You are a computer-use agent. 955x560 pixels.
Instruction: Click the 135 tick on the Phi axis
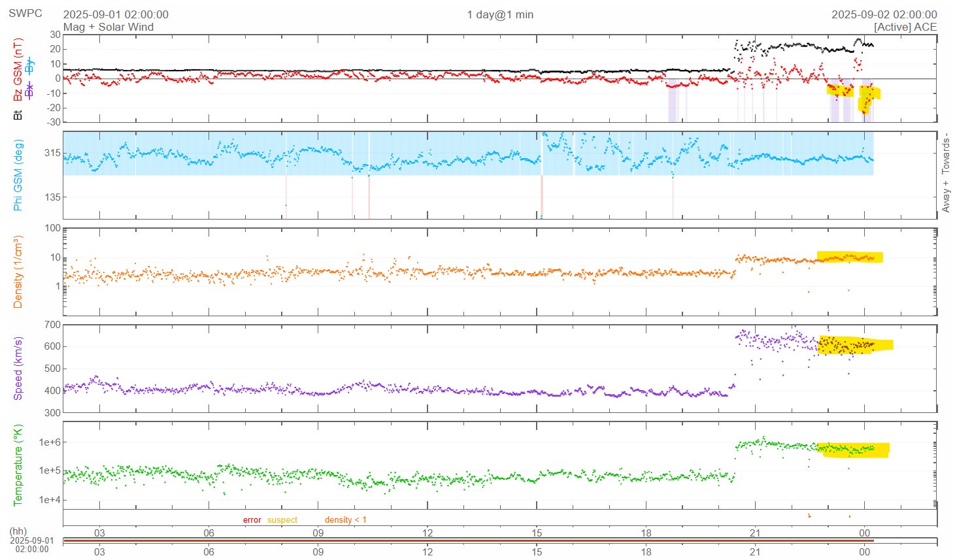point(52,197)
